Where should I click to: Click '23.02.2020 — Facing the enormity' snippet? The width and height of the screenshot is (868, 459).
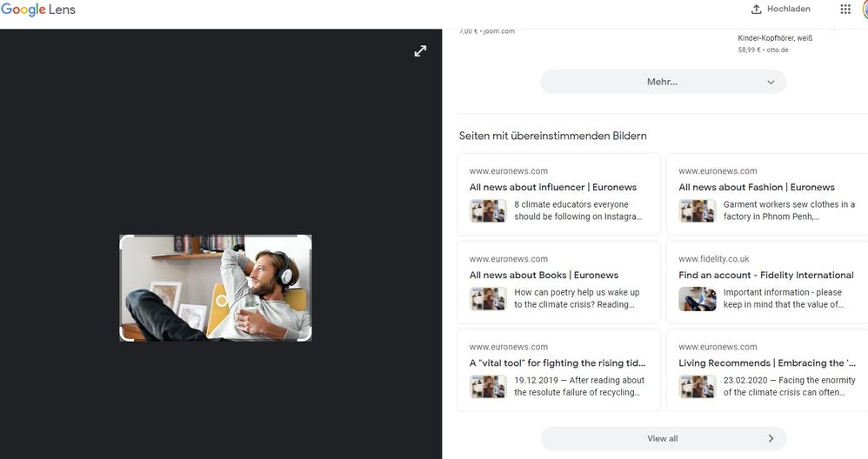[790, 387]
